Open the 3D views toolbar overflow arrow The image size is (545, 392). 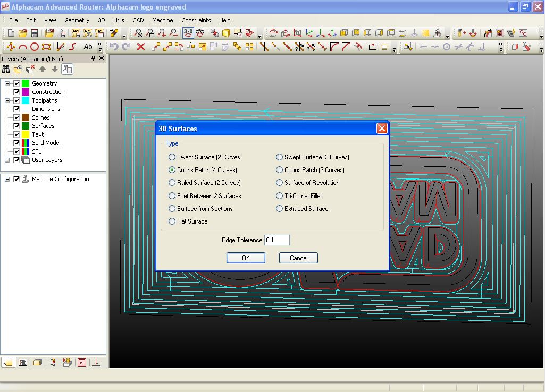coord(447,35)
